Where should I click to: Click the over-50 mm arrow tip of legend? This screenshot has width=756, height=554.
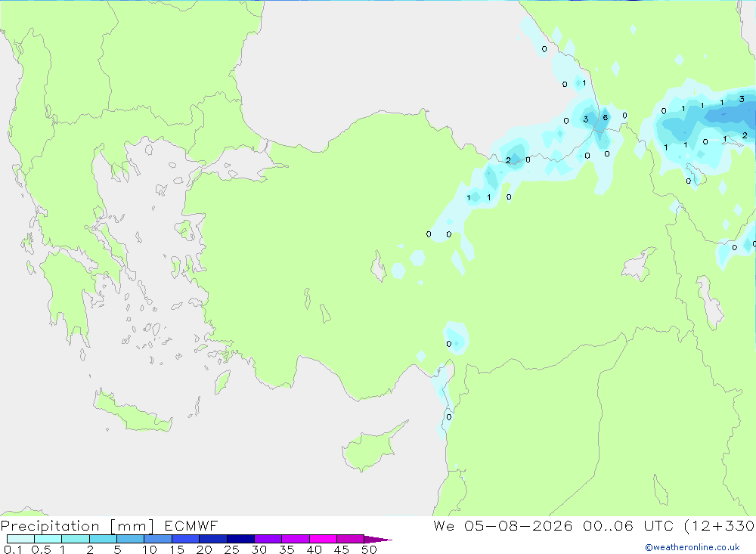tap(379, 539)
